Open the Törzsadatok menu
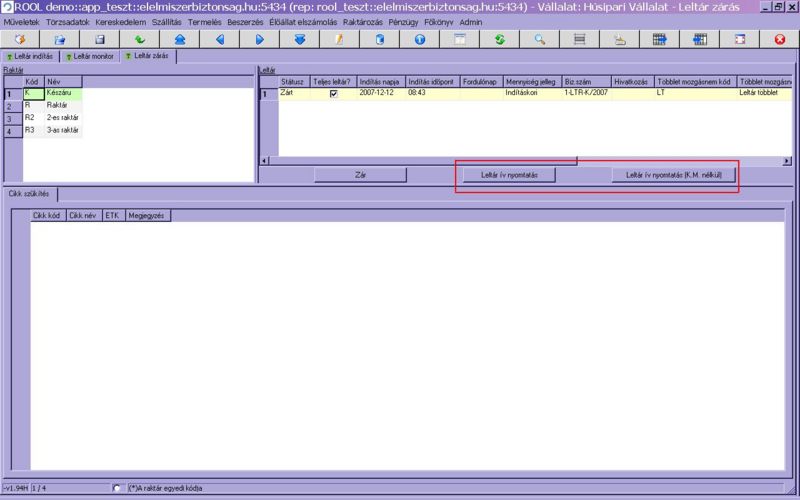 [68, 21]
